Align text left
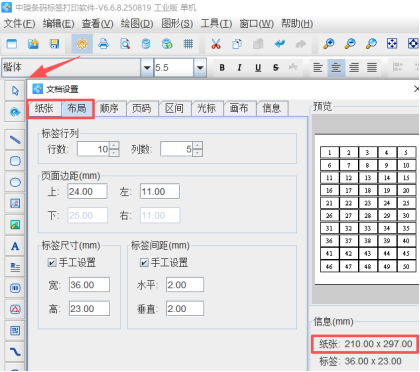This screenshot has height=372, width=420. click(x=318, y=68)
